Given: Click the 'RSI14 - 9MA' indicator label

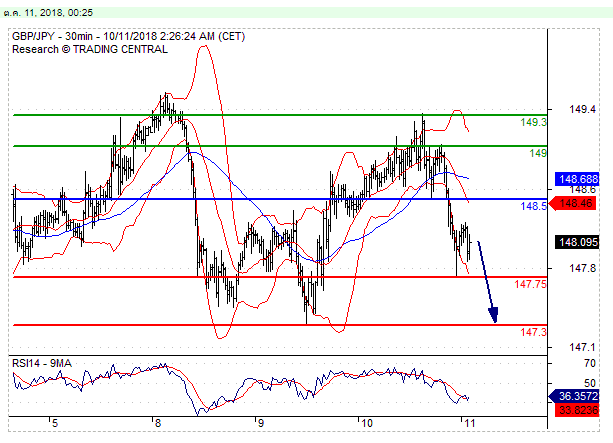Looking at the screenshot, I should tap(42, 363).
